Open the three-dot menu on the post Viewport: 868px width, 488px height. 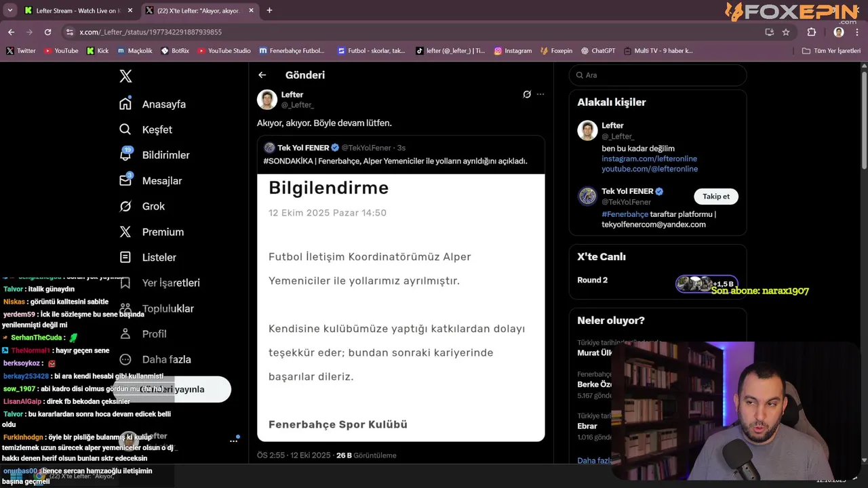tap(540, 94)
